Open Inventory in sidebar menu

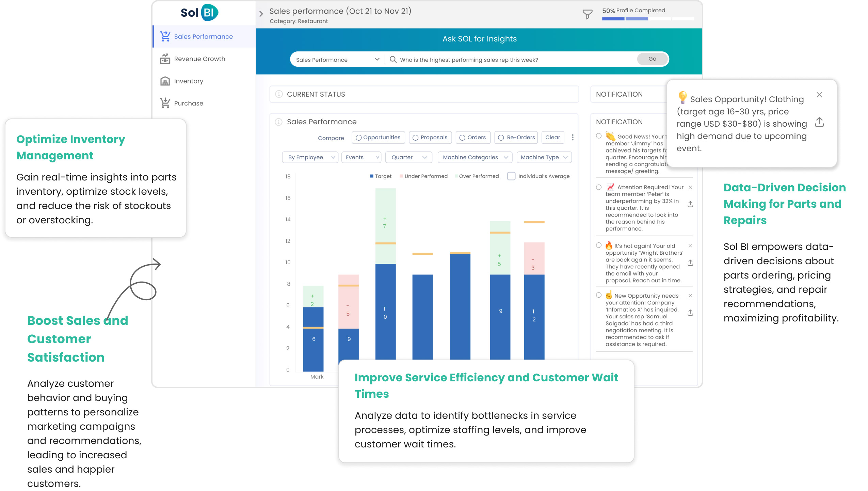[188, 81]
